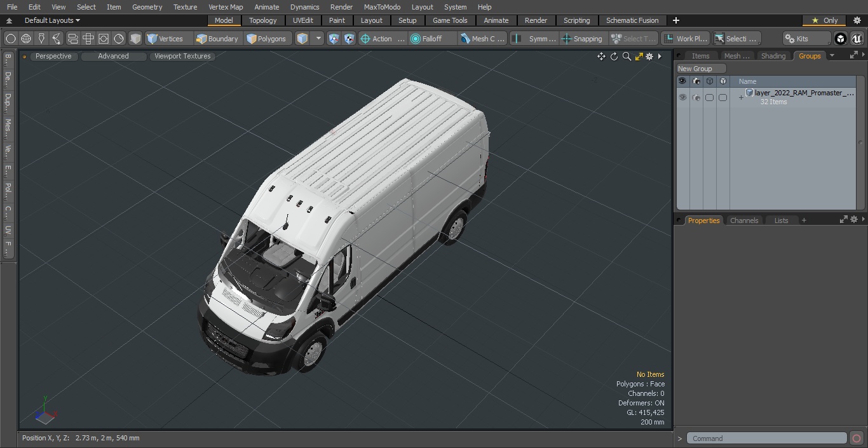Switch to the Items panel tab
868x448 pixels.
(x=701, y=56)
